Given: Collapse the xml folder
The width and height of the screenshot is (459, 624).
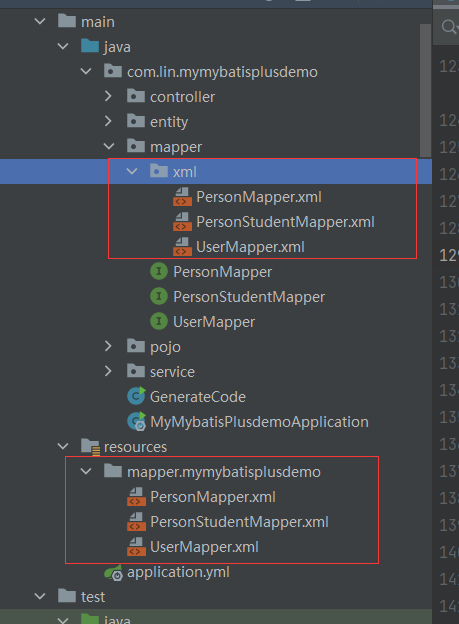Looking at the screenshot, I should coord(132,172).
